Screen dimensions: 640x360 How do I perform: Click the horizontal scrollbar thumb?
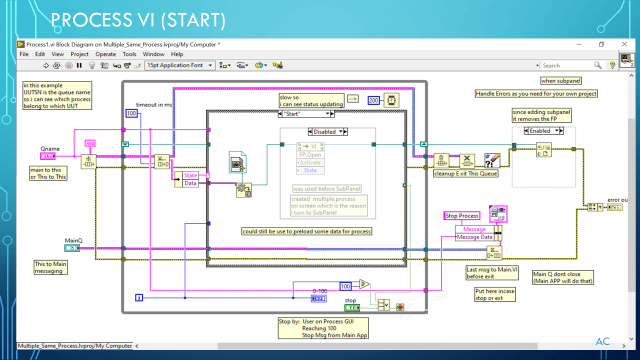(377, 346)
